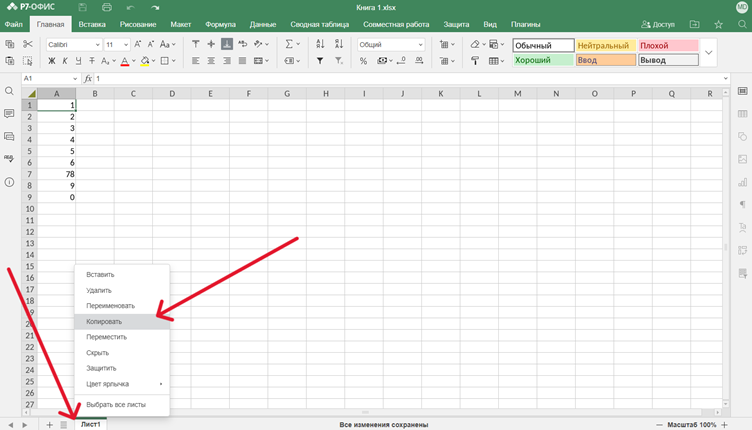
Task: Open Comments panel in left sidebar
Action: click(x=9, y=114)
